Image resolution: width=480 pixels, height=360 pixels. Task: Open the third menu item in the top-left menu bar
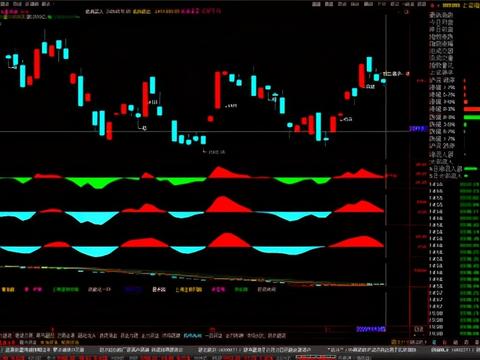[x=32, y=4]
